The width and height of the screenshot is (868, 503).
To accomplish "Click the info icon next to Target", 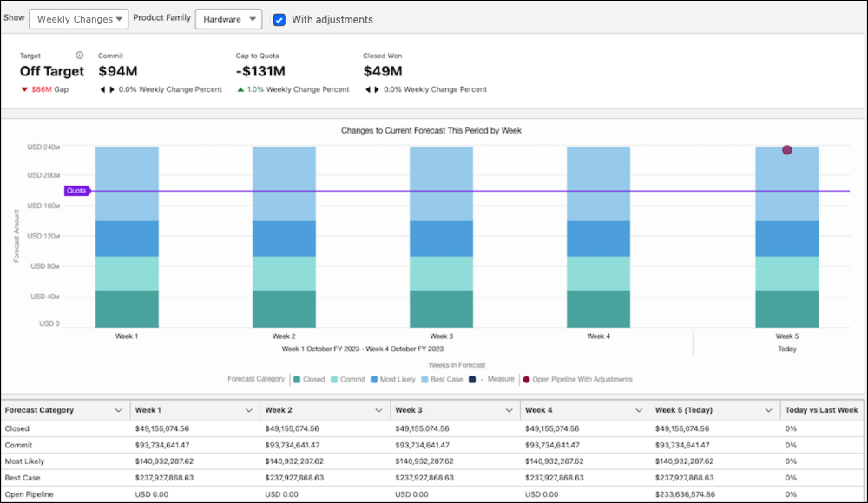I will [x=80, y=56].
